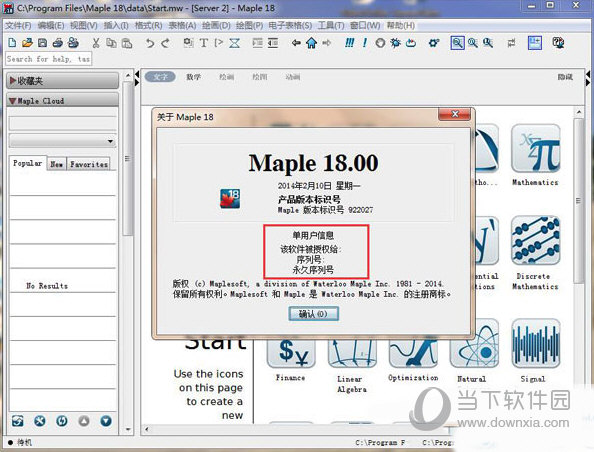This screenshot has width=594, height=452.
Task: Click the Maple Cloud down arrow icon
Action: coord(106,421)
